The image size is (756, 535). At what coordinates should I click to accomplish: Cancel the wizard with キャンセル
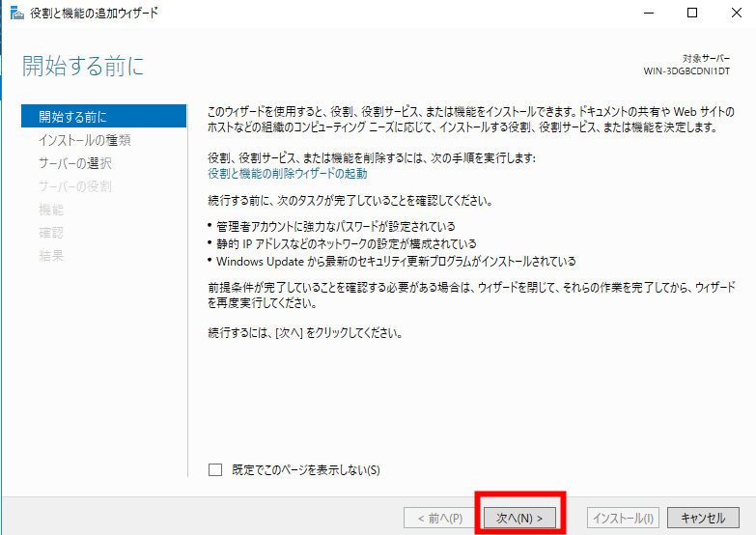703,519
